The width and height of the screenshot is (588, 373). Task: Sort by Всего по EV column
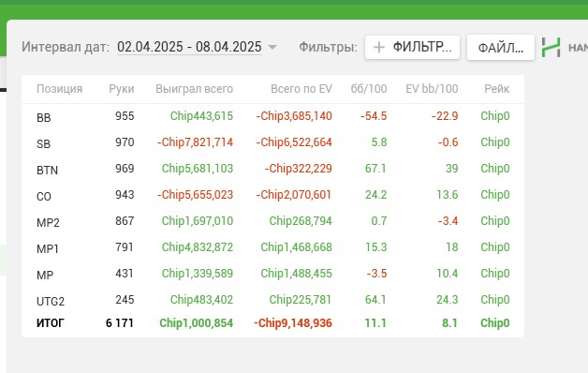[301, 89]
